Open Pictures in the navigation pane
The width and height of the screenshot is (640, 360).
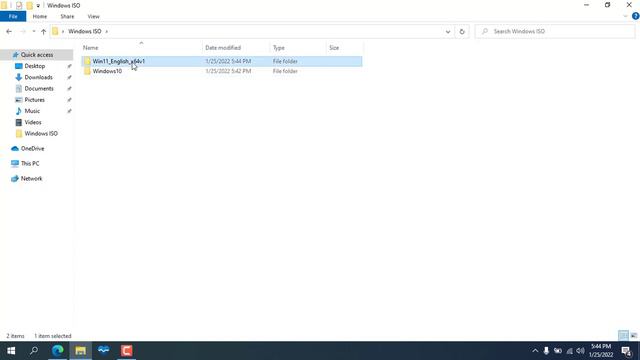pos(34,100)
